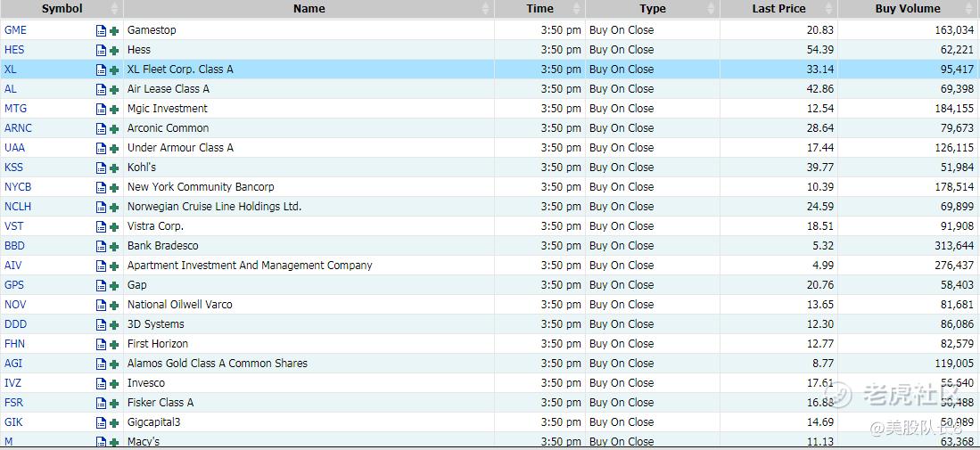This screenshot has width=980, height=450.
Task: Add First Horizon with plus icon
Action: tap(114, 345)
